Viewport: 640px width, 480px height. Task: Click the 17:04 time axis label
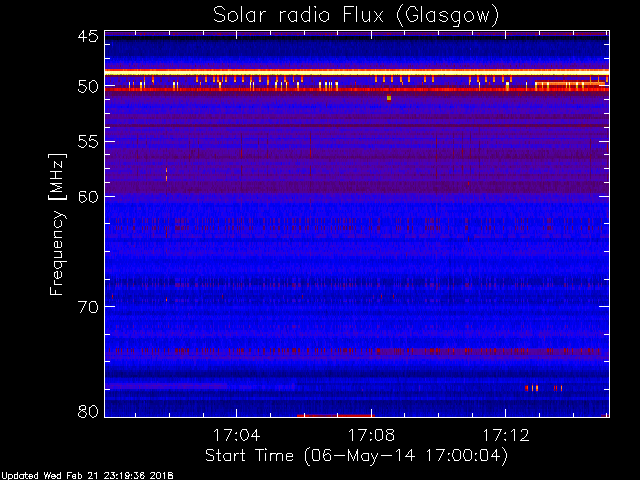[237, 435]
